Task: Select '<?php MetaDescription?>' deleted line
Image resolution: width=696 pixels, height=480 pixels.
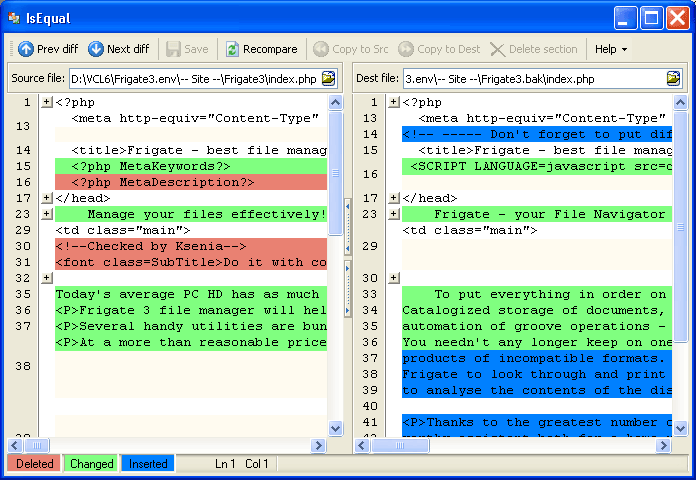Action: pyautogui.click(x=191, y=182)
